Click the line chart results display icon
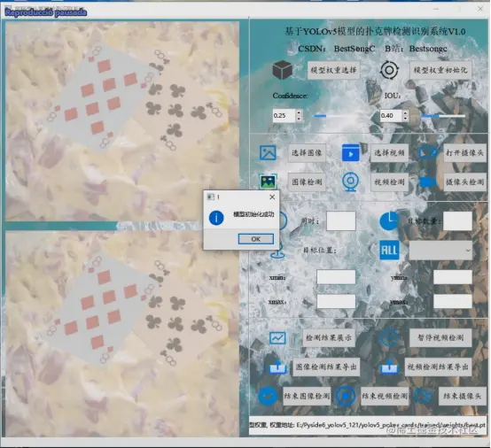 (x=277, y=338)
